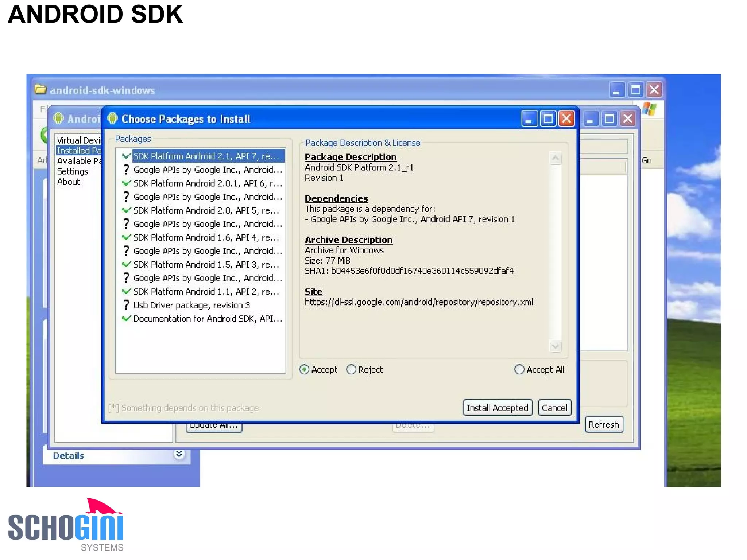Click checkmark icon beside SDK Platform Android 1.6
Screen dimensions: 747x560
(126, 237)
